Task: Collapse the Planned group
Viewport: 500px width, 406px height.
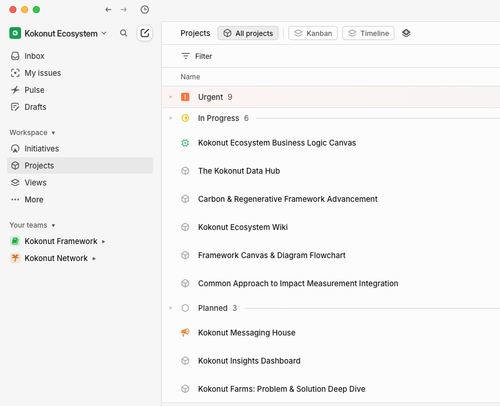Action: pos(171,308)
